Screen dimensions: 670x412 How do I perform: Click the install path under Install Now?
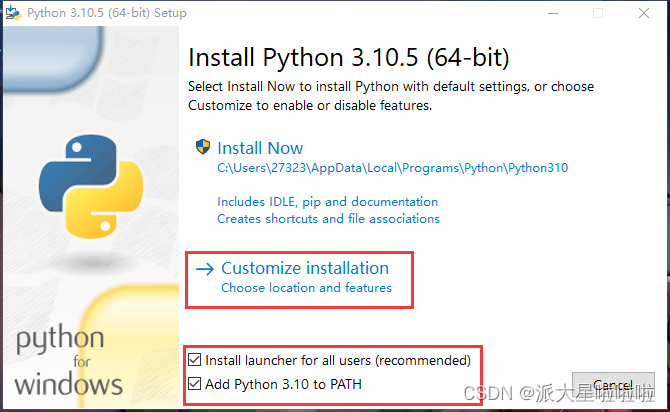392,168
